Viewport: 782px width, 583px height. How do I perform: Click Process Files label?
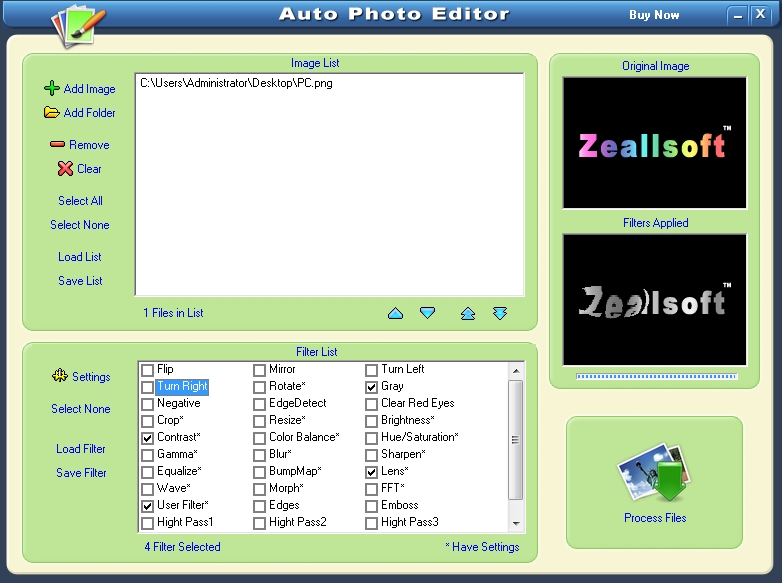pos(655,518)
